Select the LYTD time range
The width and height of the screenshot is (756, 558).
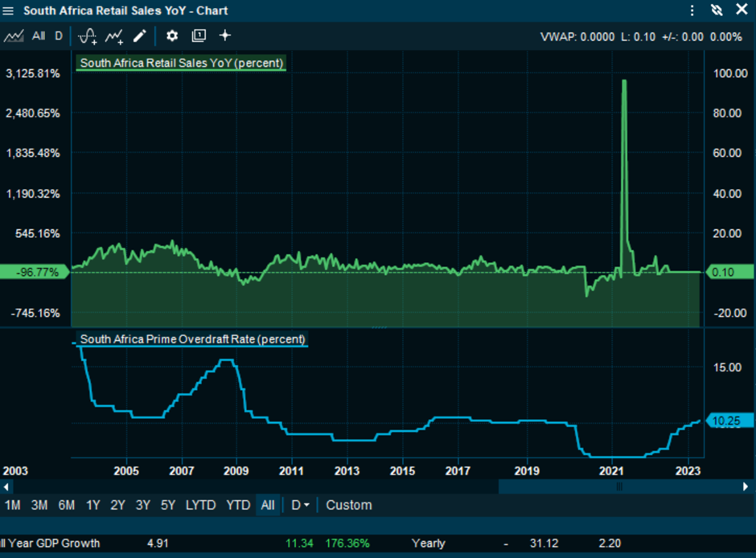click(200, 505)
